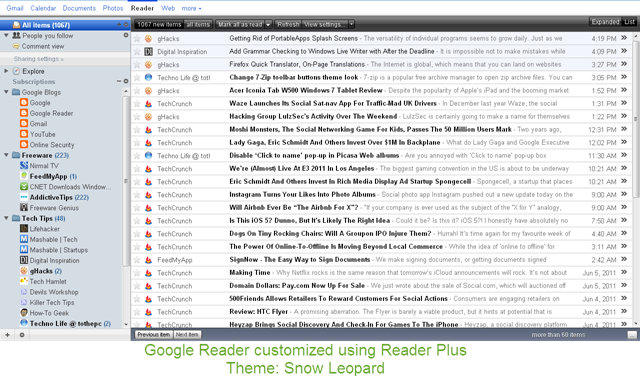The height and width of the screenshot is (376, 640).
Task: Collapse the Freeware folder
Action: click(x=6, y=155)
